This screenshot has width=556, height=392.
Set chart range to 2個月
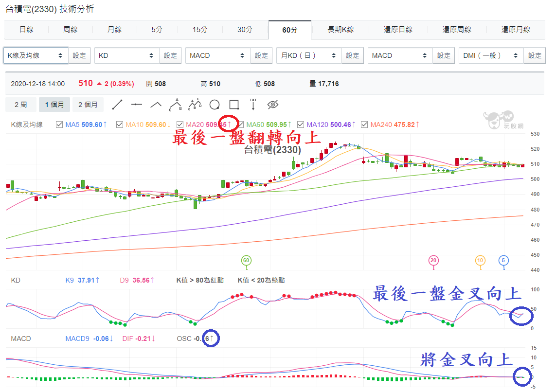click(x=88, y=105)
